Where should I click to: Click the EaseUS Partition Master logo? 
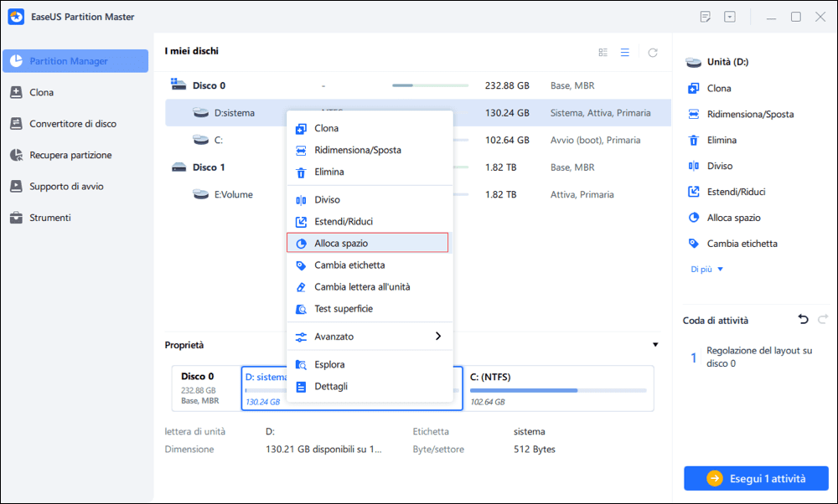[16, 17]
